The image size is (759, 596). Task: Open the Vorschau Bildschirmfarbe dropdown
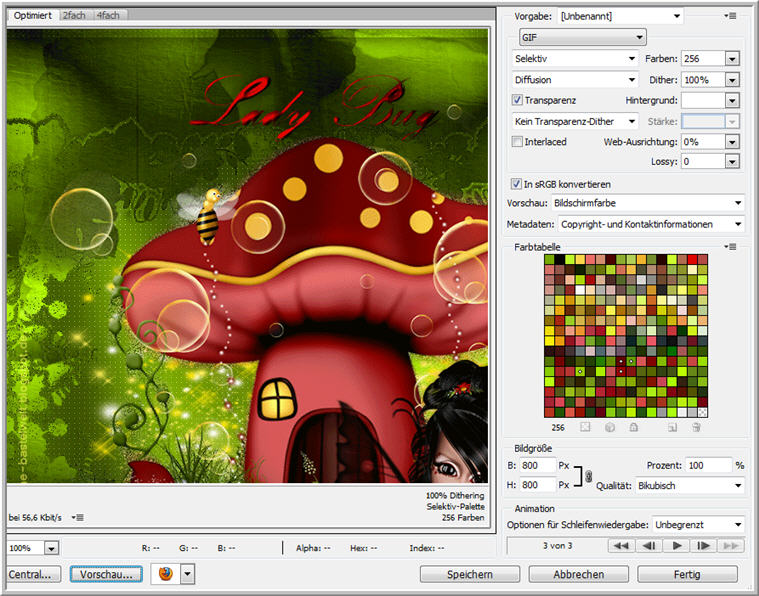(x=648, y=203)
